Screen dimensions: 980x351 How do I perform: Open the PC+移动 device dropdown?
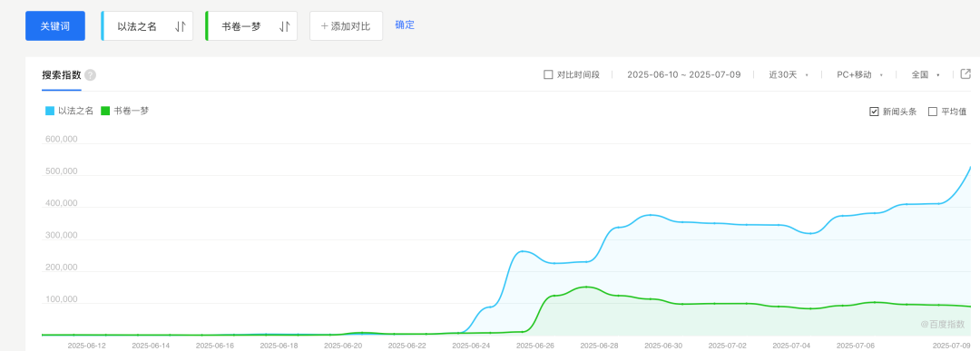(859, 74)
